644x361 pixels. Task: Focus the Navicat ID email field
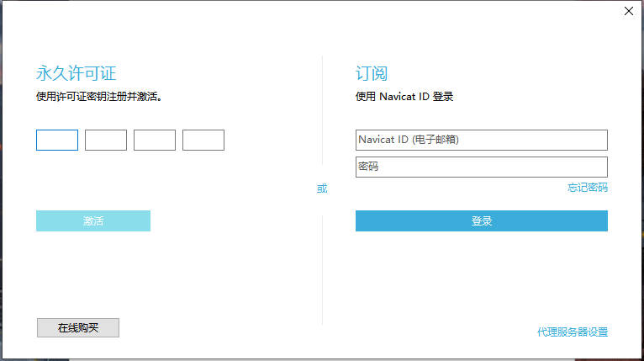[x=482, y=141]
